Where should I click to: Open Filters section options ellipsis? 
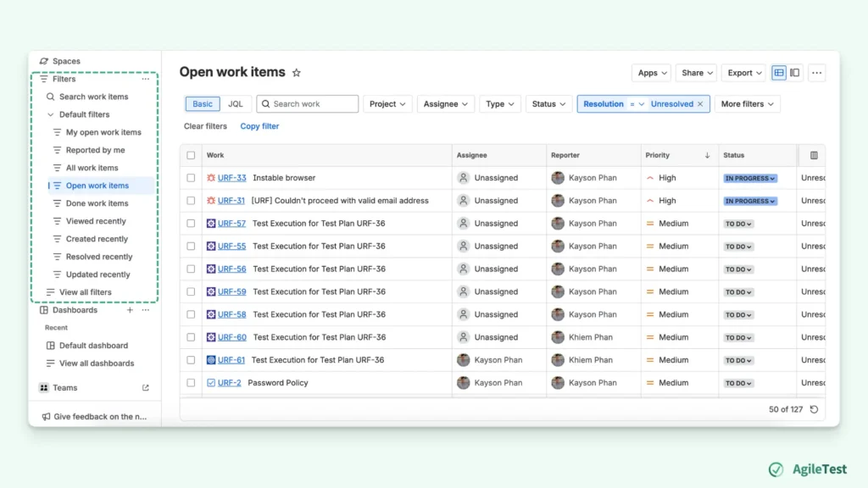[146, 79]
